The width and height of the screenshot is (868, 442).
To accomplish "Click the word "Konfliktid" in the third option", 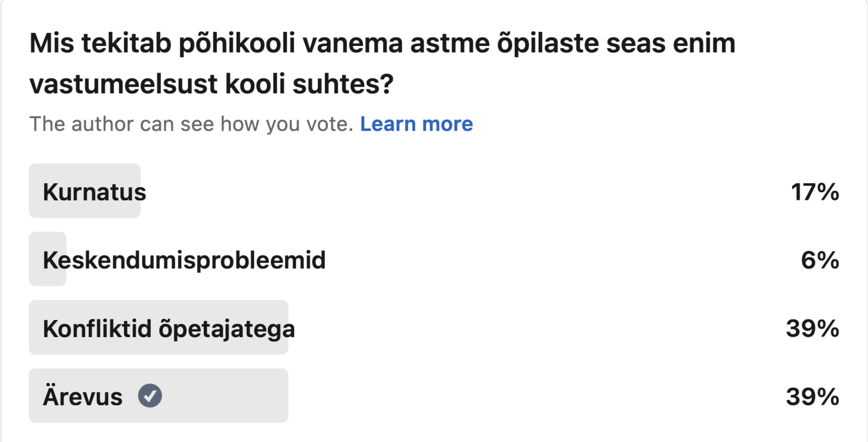I will [x=97, y=328].
